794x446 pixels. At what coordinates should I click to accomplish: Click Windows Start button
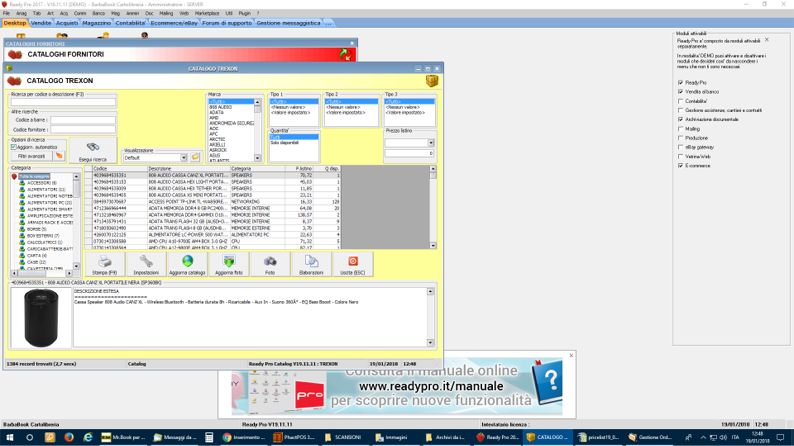click(x=10, y=437)
